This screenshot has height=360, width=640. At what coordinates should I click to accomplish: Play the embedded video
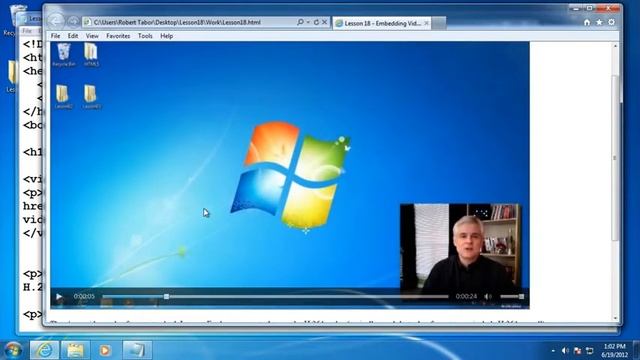coord(59,297)
